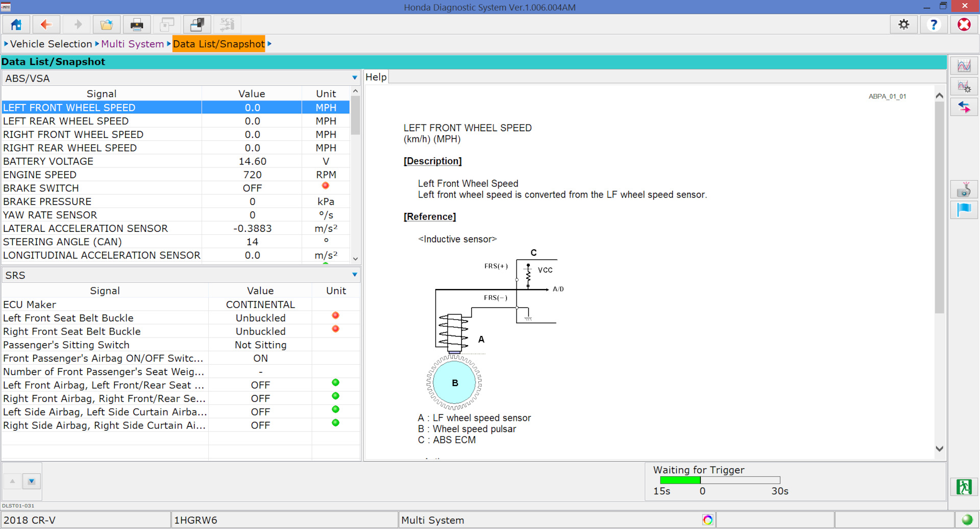The height and width of the screenshot is (529, 980).
Task: Click the colorful circle status bar icon
Action: (x=707, y=520)
